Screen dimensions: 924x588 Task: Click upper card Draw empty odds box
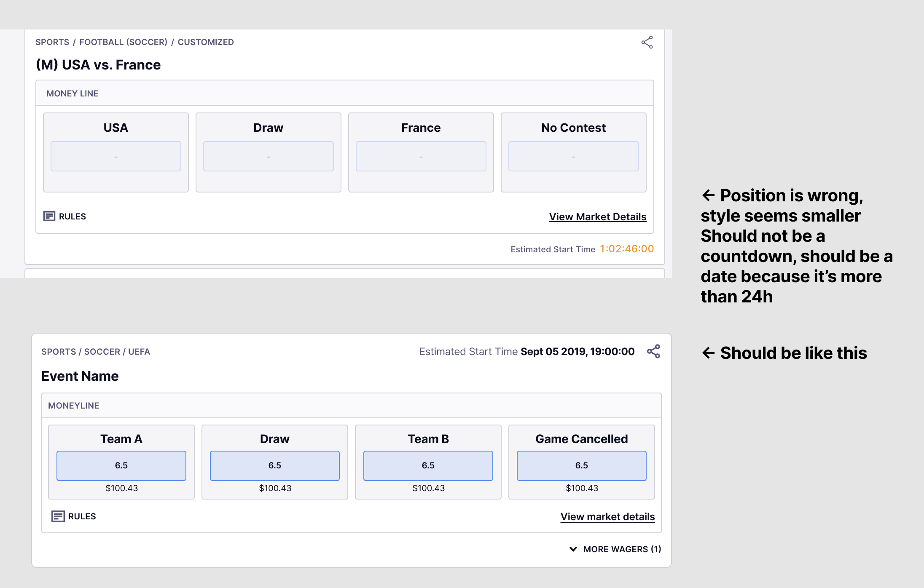(269, 156)
